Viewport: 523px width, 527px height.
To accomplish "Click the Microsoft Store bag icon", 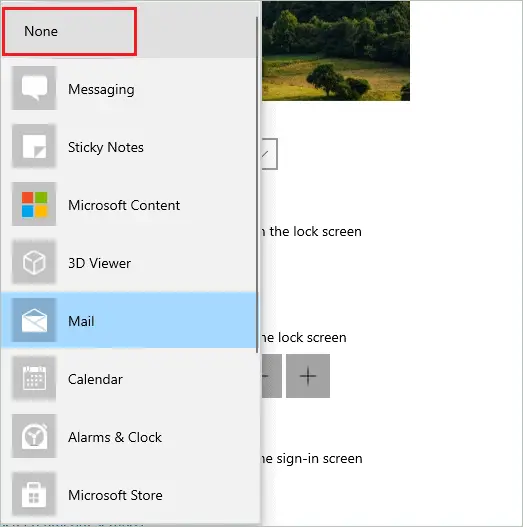I will [x=34, y=494].
